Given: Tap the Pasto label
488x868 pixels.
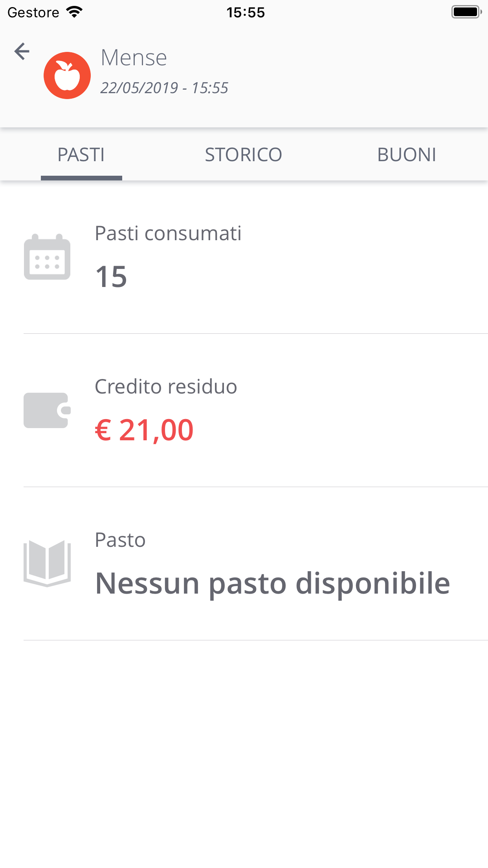Looking at the screenshot, I should click(120, 540).
